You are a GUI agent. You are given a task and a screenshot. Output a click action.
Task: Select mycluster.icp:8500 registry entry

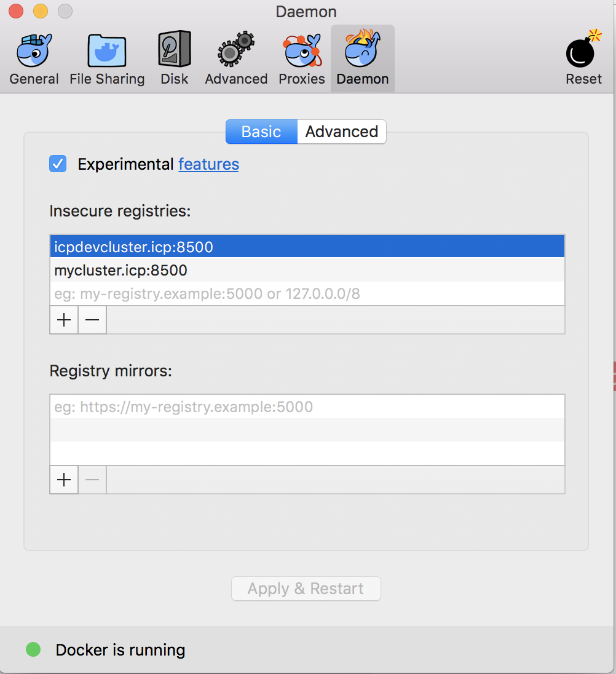[x=307, y=270]
